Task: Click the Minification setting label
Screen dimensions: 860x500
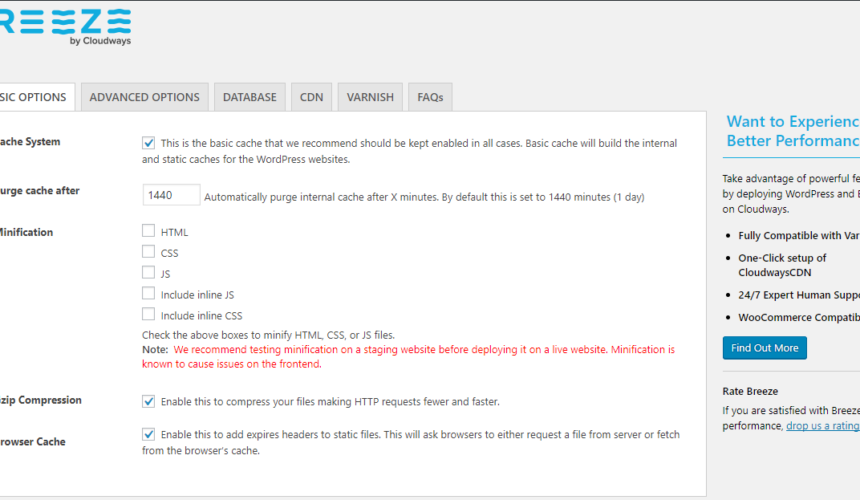Action: (x=26, y=232)
